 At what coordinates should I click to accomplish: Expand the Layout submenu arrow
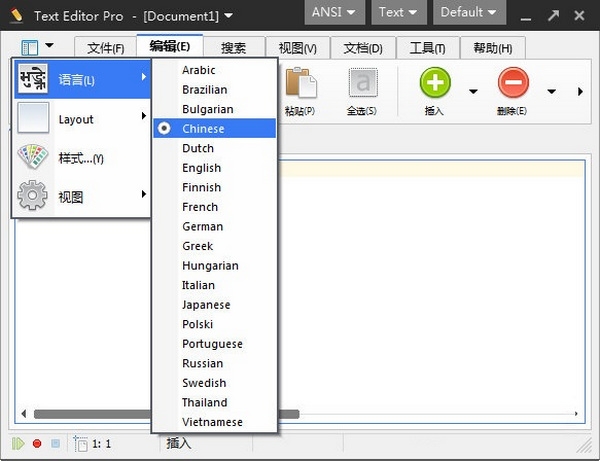coord(144,116)
